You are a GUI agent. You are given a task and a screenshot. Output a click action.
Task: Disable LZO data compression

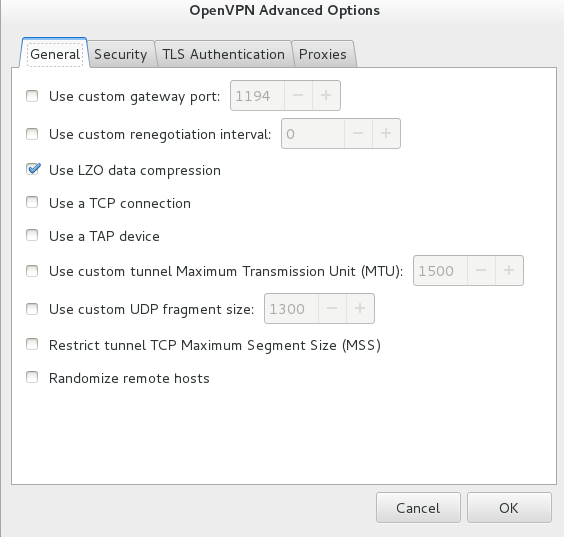pyautogui.click(x=32, y=170)
